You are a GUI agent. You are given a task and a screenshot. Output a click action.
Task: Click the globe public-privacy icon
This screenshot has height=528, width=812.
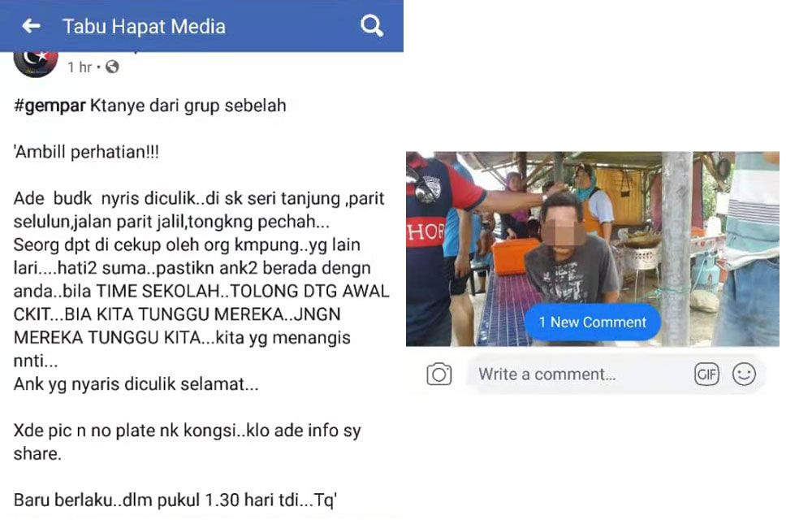(112, 67)
